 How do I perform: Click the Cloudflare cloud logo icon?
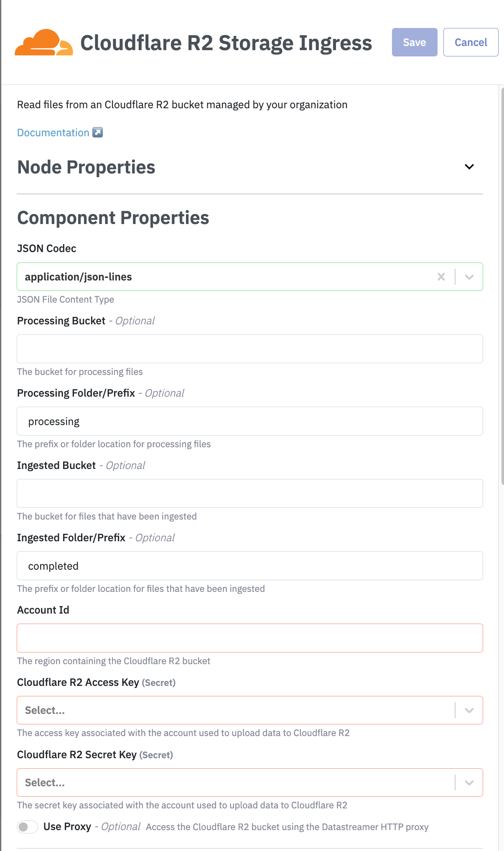coord(43,43)
